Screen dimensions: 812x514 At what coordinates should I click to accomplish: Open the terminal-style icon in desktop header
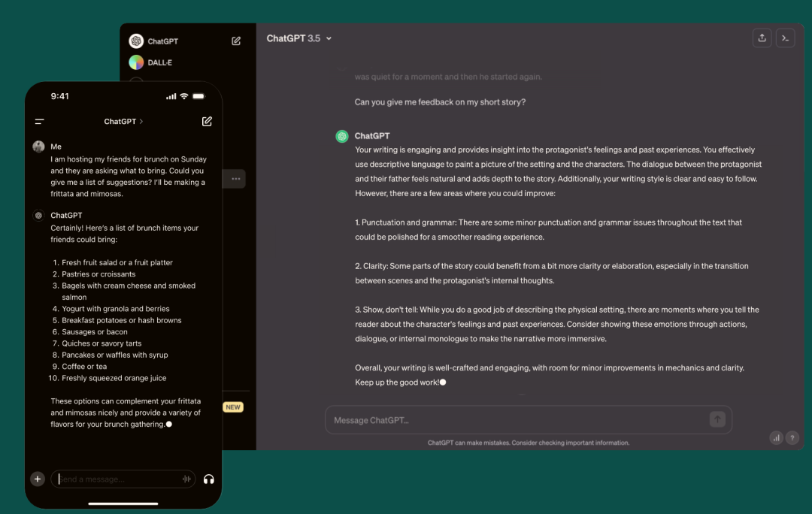(785, 38)
